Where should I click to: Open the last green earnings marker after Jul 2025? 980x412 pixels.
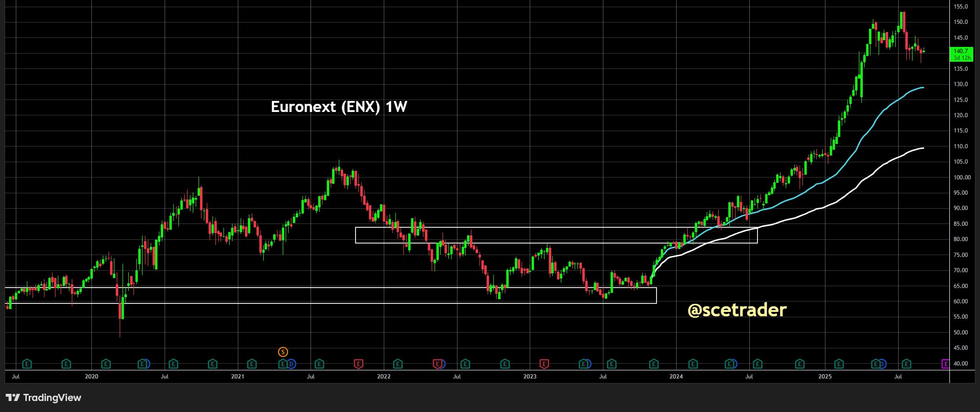point(906,364)
